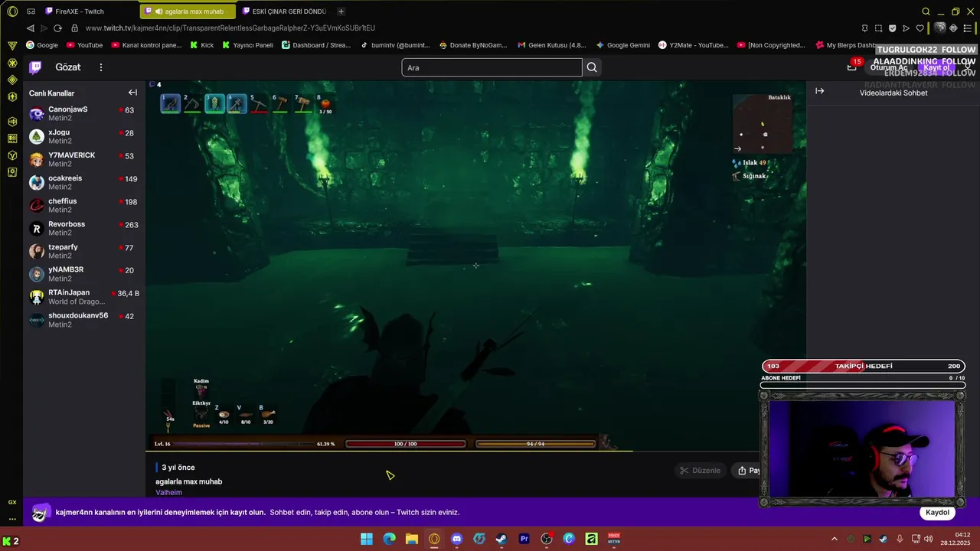Open Microsoft Edge from the taskbar

point(390,539)
